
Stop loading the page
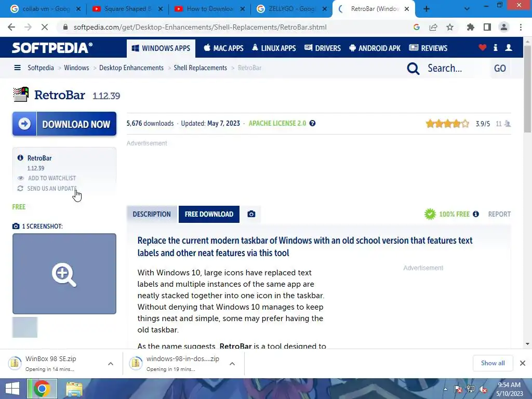tap(45, 27)
